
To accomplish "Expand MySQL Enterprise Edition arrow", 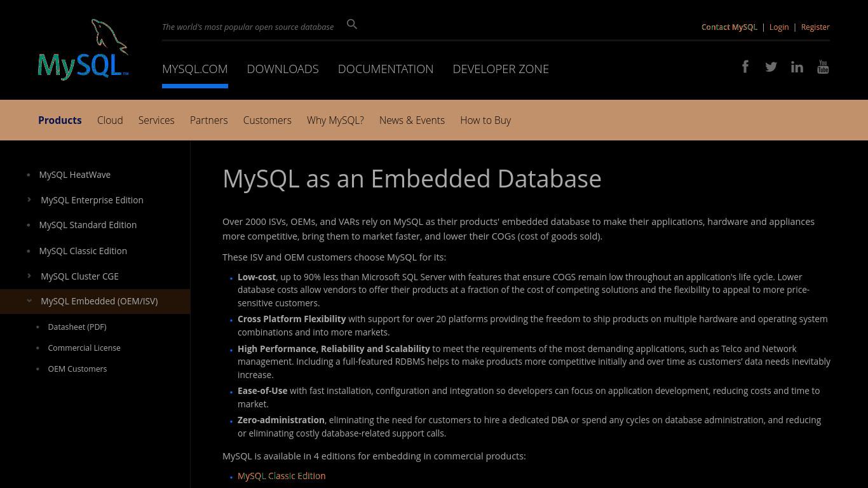I will [x=29, y=200].
